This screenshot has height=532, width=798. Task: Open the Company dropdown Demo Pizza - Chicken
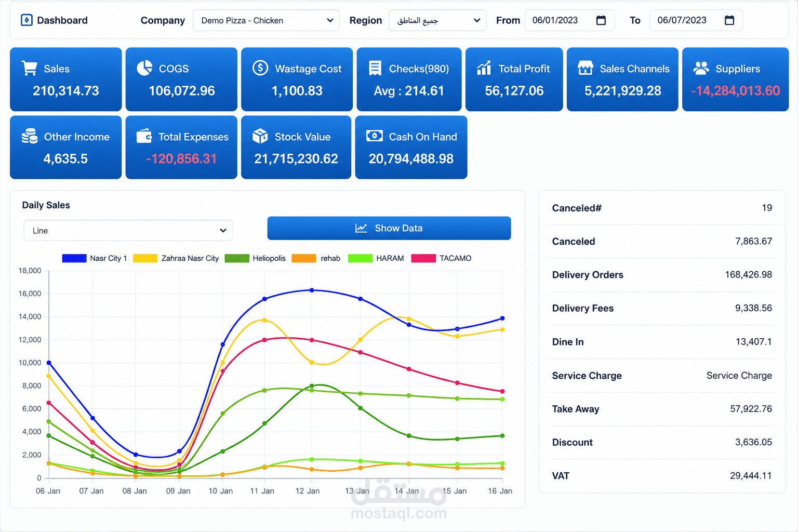pos(266,20)
